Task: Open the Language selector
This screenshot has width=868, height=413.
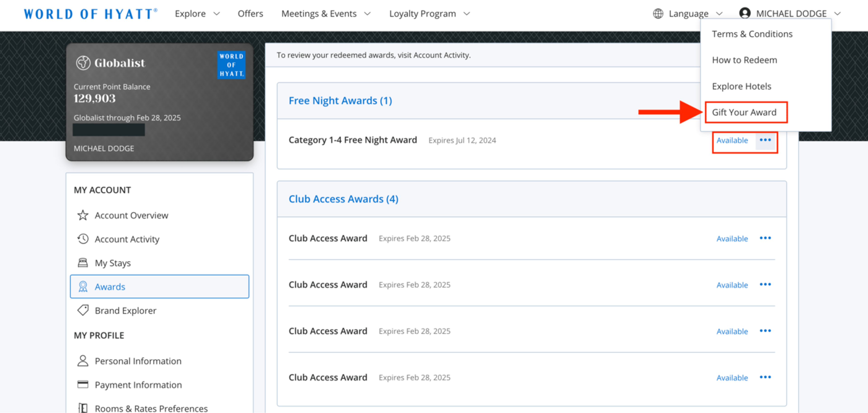Action: click(688, 14)
